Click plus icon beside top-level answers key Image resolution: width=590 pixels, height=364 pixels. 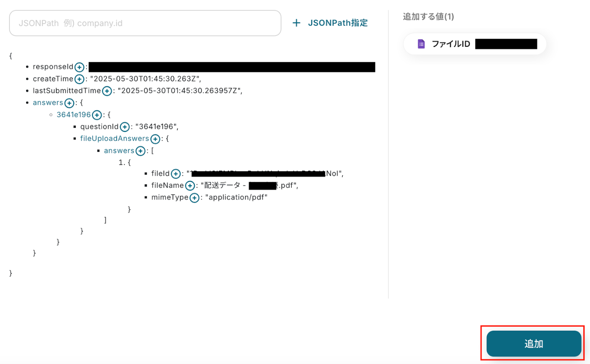69,103
